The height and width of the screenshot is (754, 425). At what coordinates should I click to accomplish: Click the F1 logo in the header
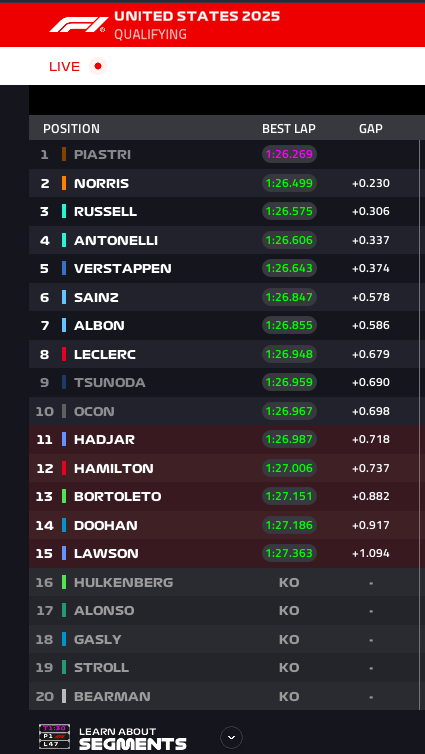(x=79, y=25)
